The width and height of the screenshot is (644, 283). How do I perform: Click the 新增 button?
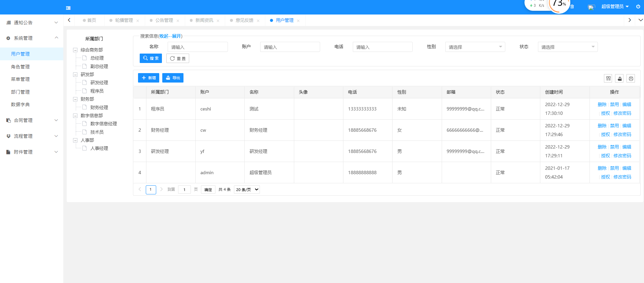(148, 78)
